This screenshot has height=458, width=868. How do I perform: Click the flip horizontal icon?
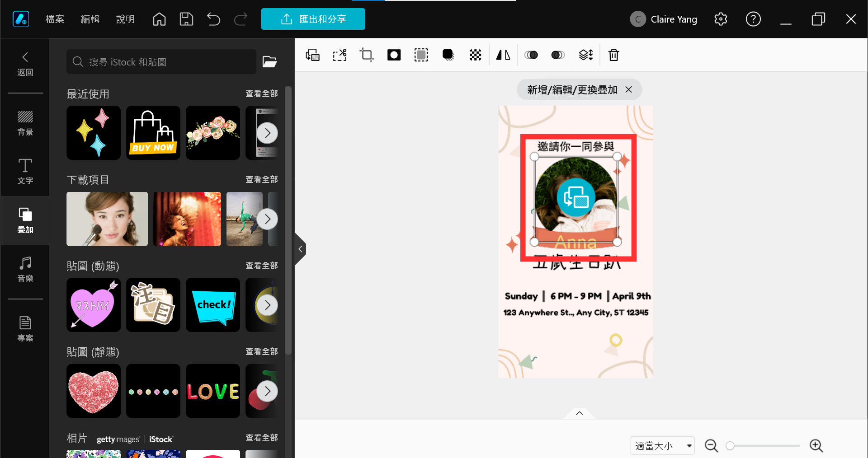503,55
